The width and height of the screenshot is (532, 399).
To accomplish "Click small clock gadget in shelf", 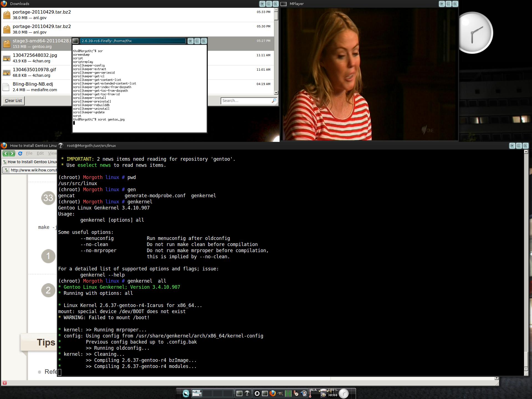I will coord(344,393).
